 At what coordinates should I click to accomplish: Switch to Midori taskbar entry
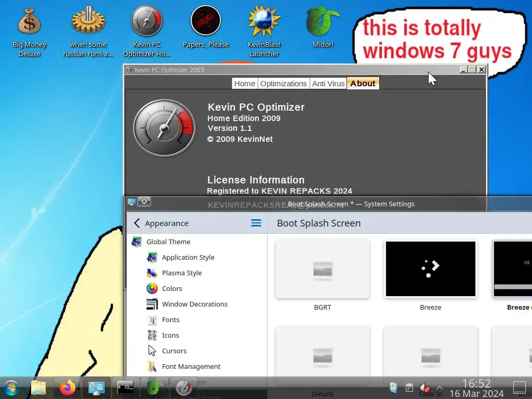154,388
